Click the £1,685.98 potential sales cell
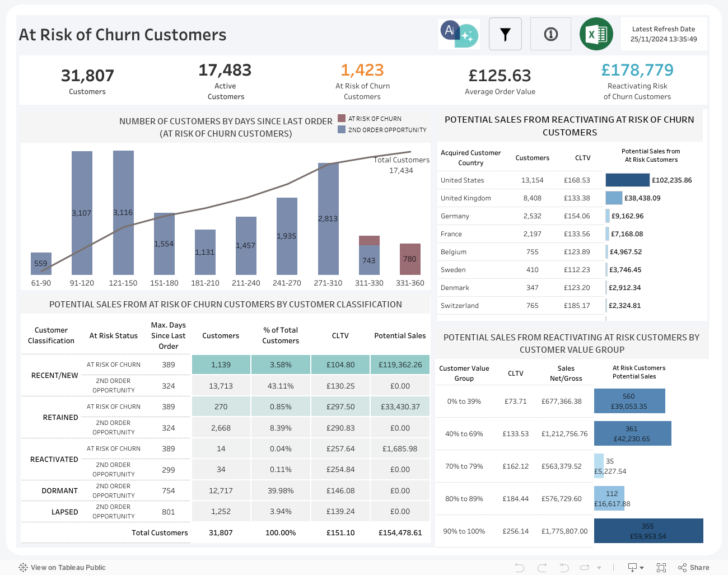Viewport: 728px width, 575px height. [400, 448]
